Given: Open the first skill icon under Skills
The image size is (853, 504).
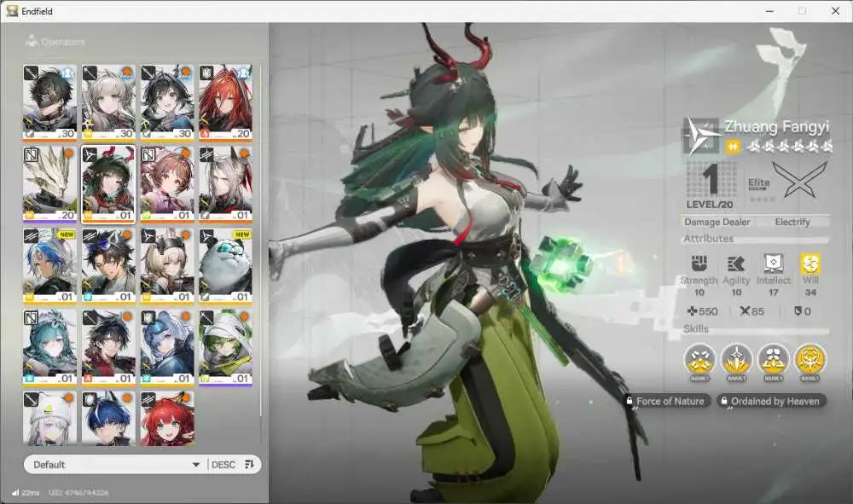Looking at the screenshot, I should (699, 361).
